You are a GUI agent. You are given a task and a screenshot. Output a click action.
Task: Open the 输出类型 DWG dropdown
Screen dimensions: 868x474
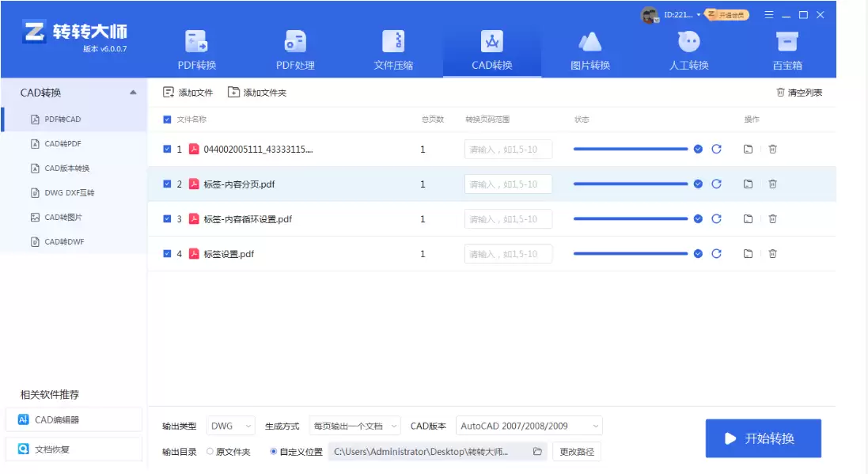point(231,426)
